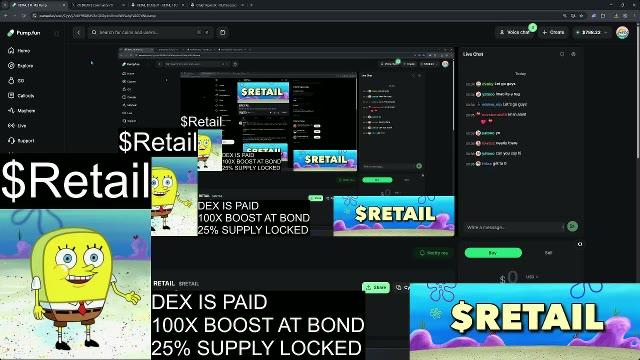Open Support in the outer sidebar
Image resolution: width=640 pixels, height=360 pixels.
[21, 141]
